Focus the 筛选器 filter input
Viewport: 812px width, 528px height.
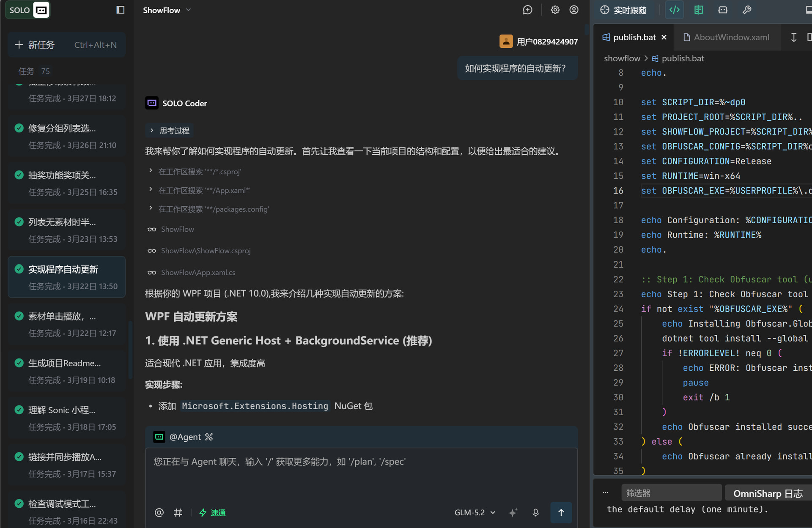[671, 493]
